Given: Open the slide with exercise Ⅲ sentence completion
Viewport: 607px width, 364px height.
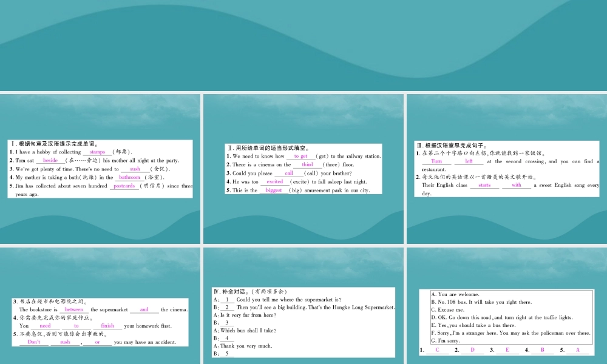Looking at the screenshot, I should [x=507, y=169].
